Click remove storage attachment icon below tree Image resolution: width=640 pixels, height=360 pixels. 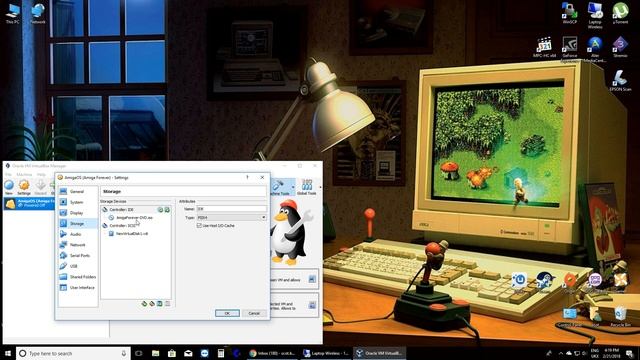pyautogui.click(x=167, y=304)
